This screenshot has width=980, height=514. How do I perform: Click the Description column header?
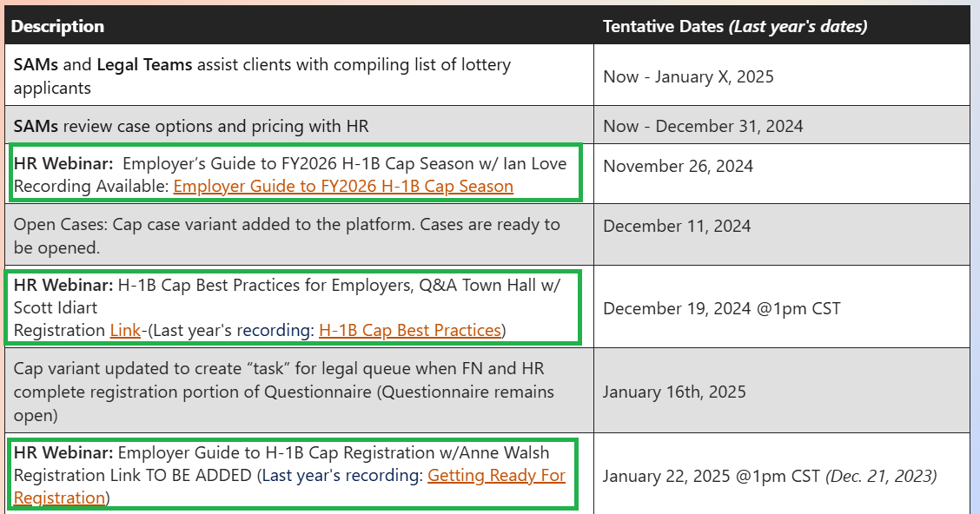click(57, 26)
